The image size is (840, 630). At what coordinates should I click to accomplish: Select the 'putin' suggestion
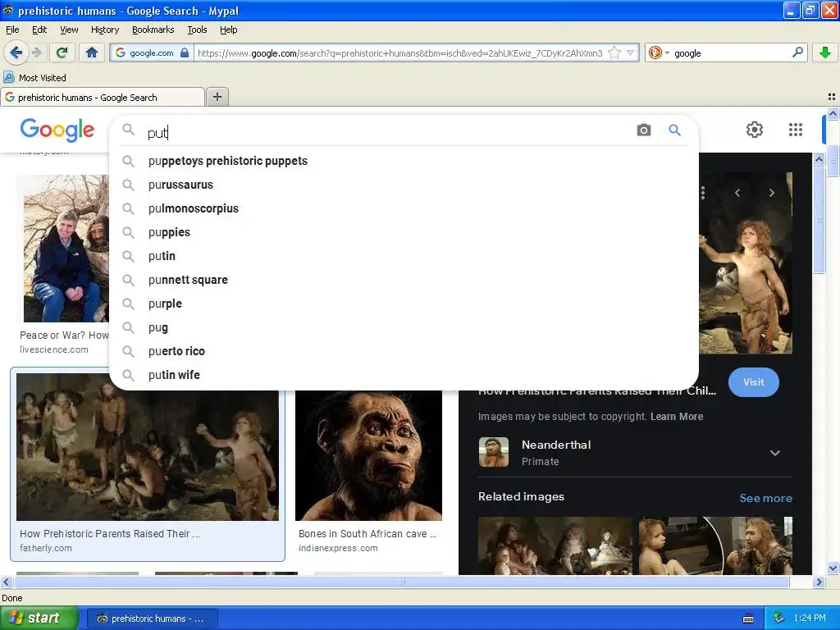coord(404,256)
